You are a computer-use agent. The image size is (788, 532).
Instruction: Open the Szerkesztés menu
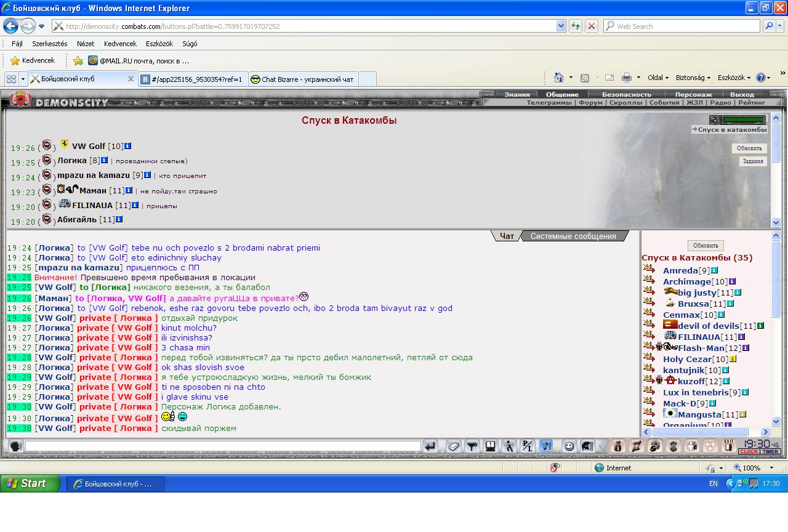[x=50, y=44]
